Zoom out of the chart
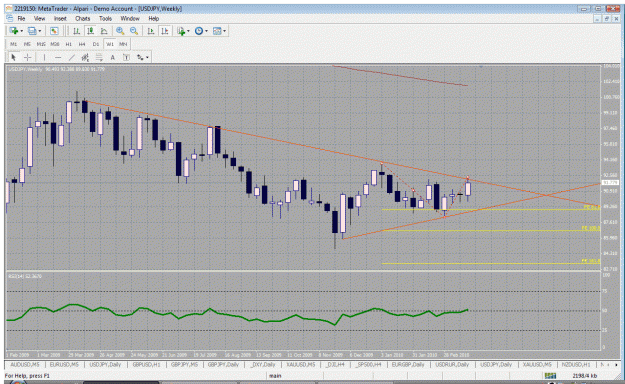The image size is (625, 384). click(134, 31)
